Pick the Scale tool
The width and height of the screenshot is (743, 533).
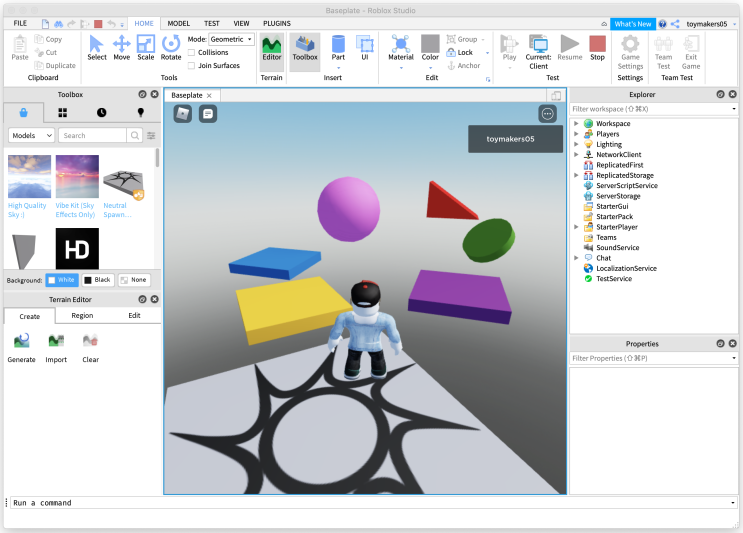tap(145, 48)
